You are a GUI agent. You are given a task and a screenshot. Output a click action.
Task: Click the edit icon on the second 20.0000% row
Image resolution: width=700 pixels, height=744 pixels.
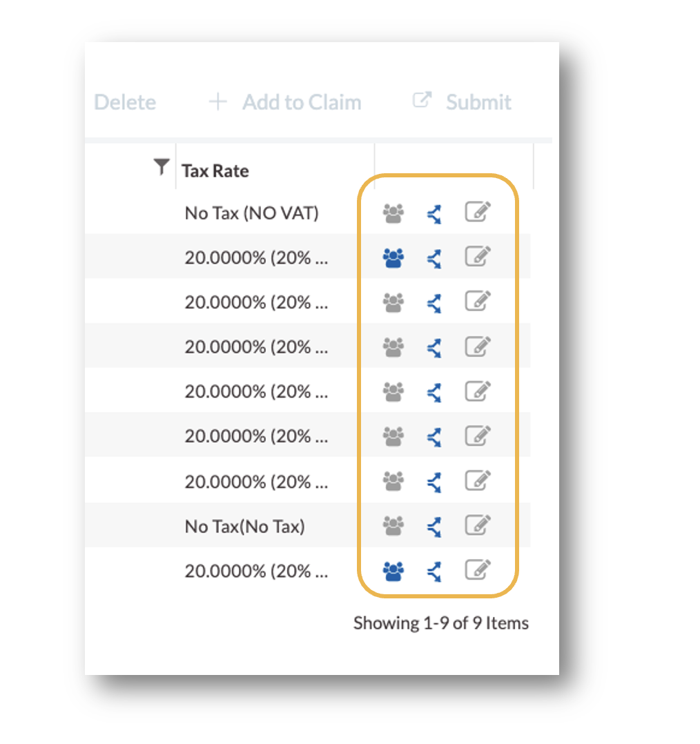pos(478,302)
